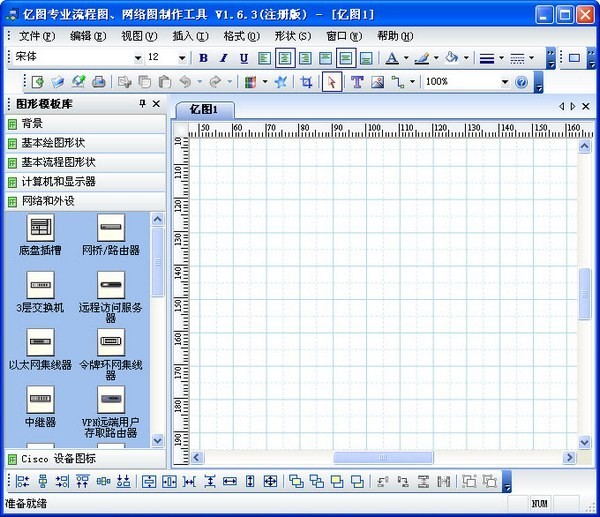This screenshot has height=517, width=600.
Task: Align text to top
Action: pos(325,58)
